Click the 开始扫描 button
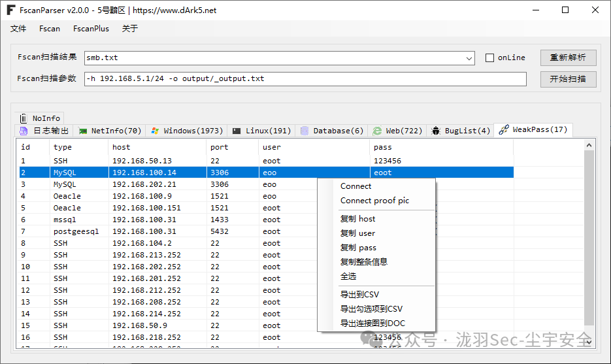Screen dimensions: 611x364 [568, 79]
